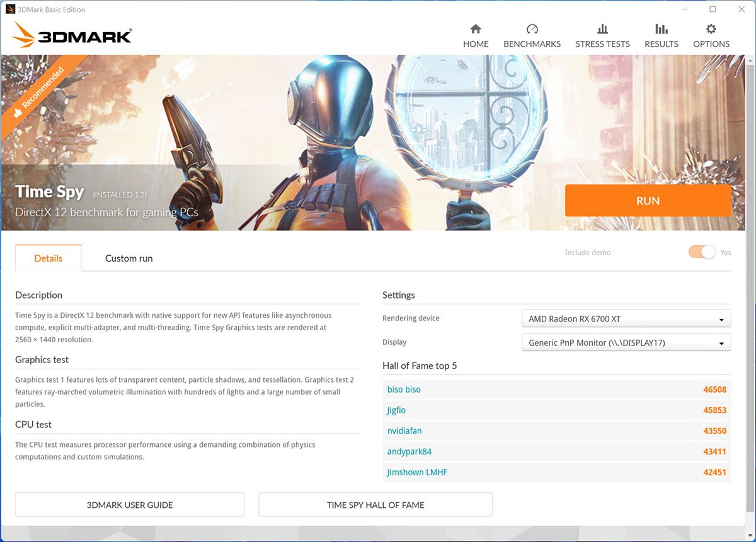Viewport: 756px width, 542px height.
Task: Click the Settings heading
Action: click(399, 295)
